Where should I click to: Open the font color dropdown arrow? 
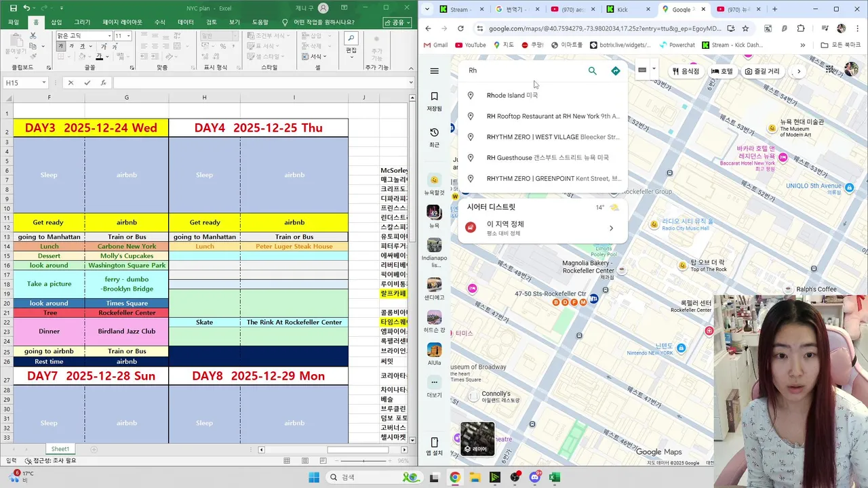pyautogui.click(x=107, y=56)
